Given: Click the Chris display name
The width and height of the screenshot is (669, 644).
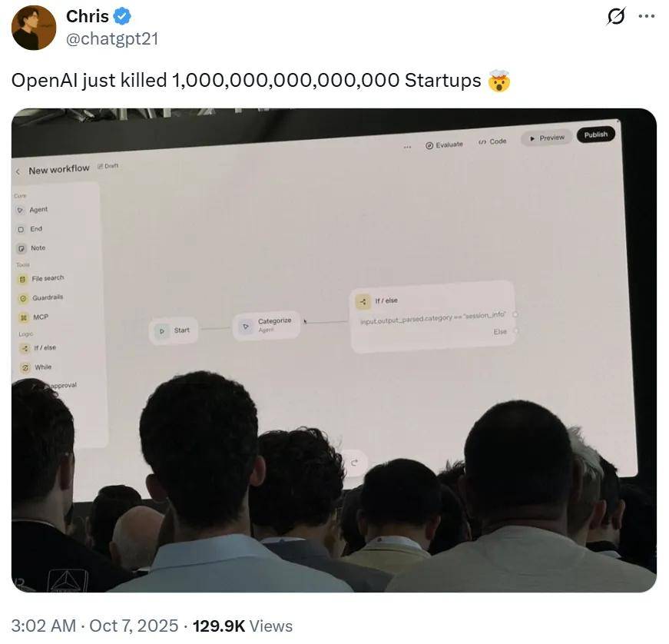Looking at the screenshot, I should pos(88,17).
